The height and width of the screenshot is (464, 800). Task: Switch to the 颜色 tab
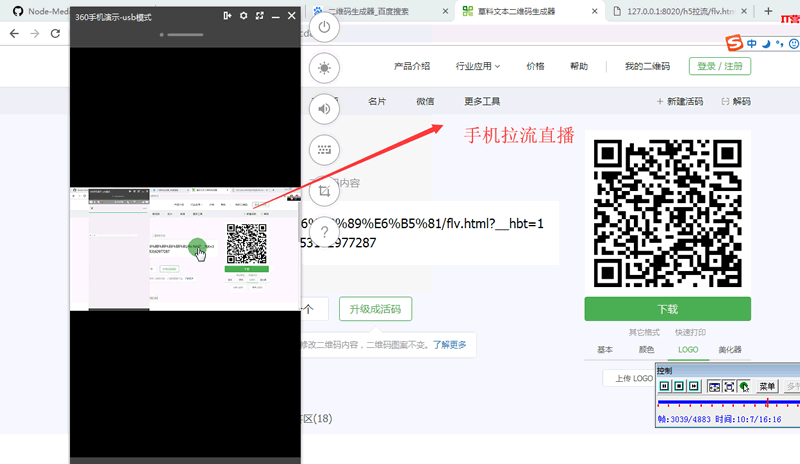(646, 350)
